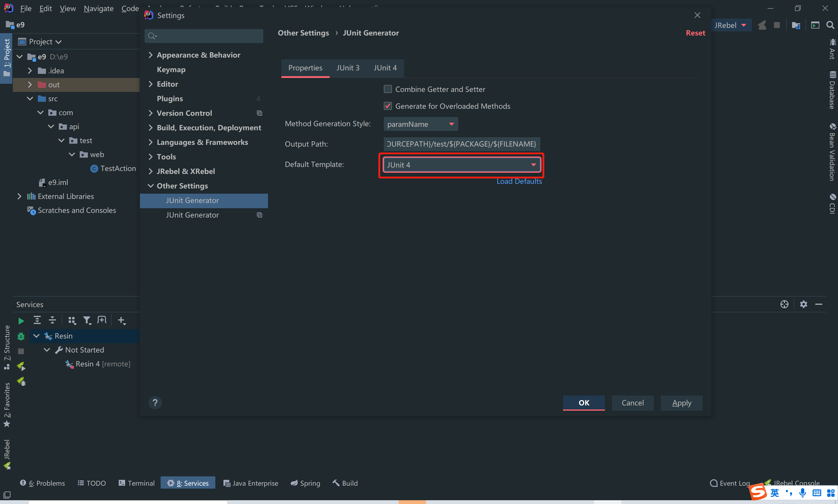
Task: Click the Add Service plus icon
Action: tap(122, 320)
